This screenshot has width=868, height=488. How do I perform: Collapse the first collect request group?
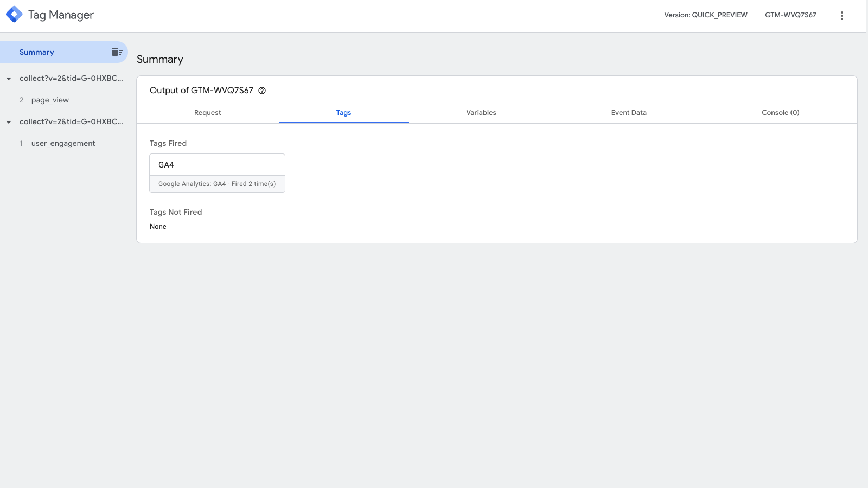(9, 79)
